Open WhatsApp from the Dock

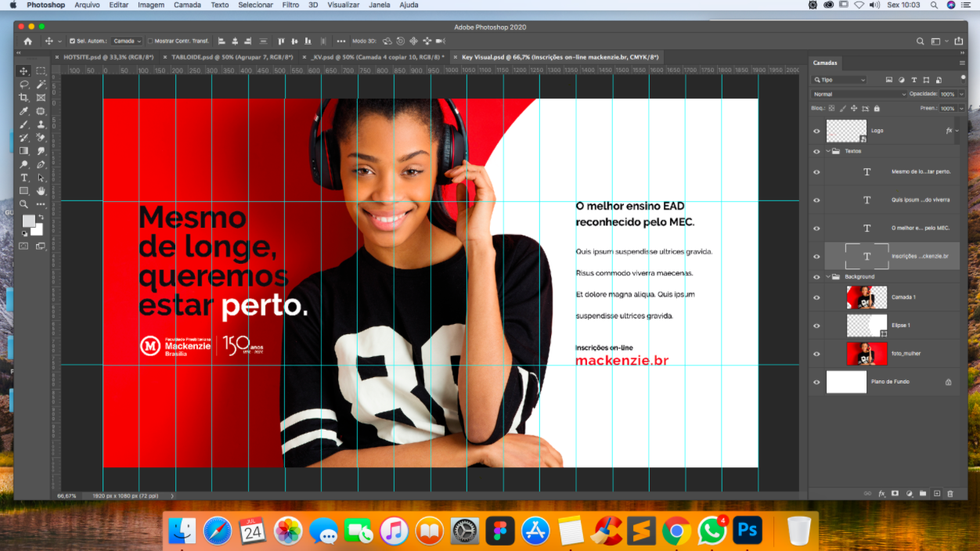coord(712,531)
